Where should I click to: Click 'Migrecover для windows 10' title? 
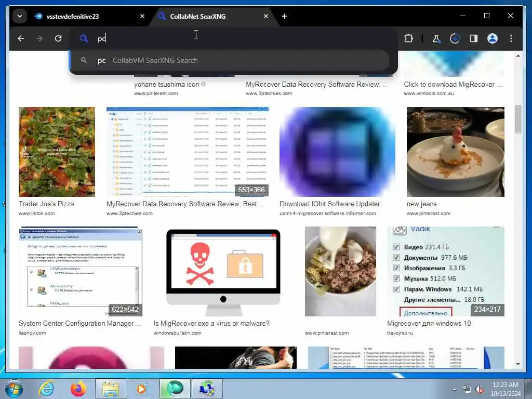(429, 323)
